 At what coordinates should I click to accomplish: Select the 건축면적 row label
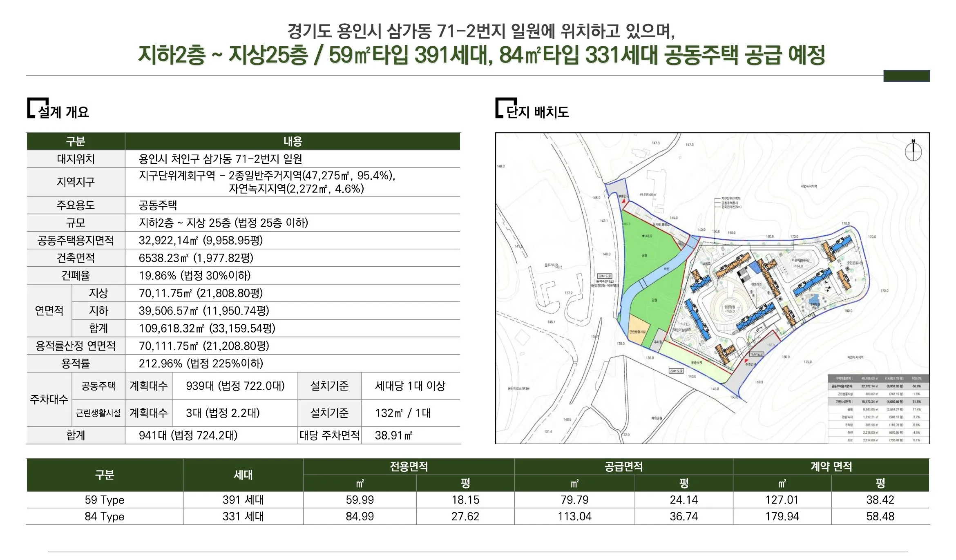(x=76, y=258)
